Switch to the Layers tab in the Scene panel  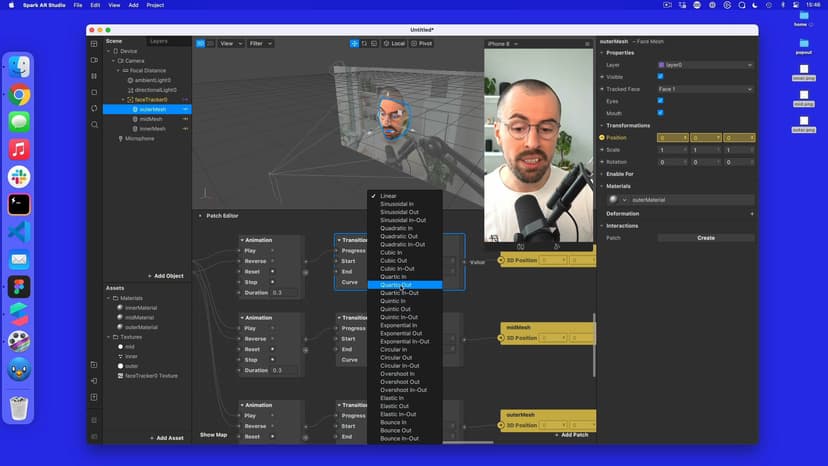(x=159, y=41)
